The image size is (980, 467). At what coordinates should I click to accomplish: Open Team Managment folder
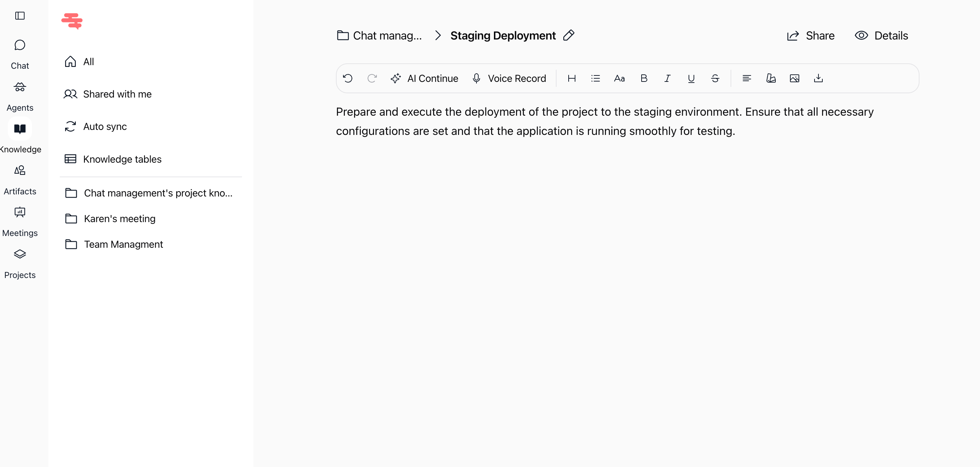click(x=114, y=244)
